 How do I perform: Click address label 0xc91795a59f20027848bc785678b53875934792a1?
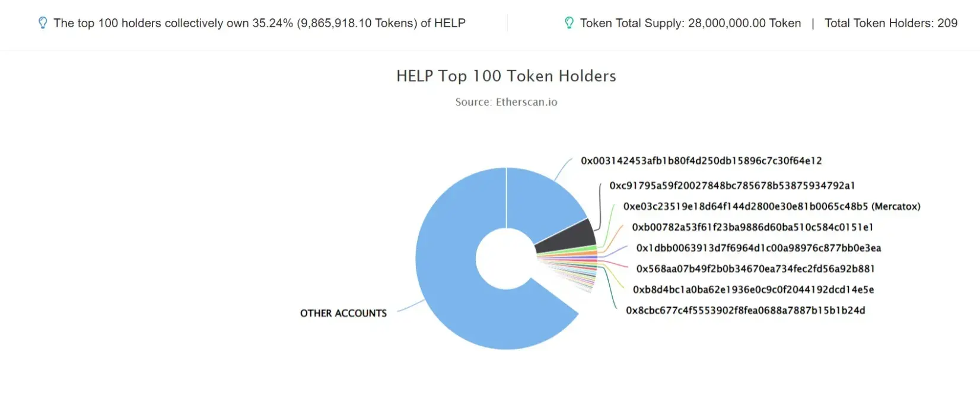pos(732,186)
